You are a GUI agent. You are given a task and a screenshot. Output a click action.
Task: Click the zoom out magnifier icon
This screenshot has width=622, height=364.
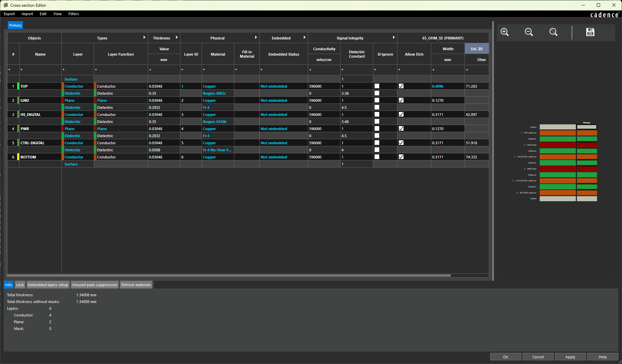point(529,32)
